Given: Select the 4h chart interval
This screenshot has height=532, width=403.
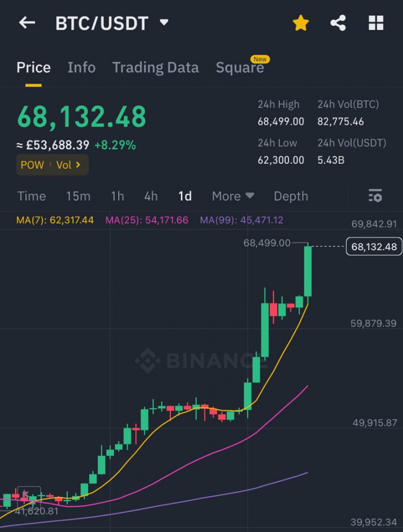Looking at the screenshot, I should point(151,196).
